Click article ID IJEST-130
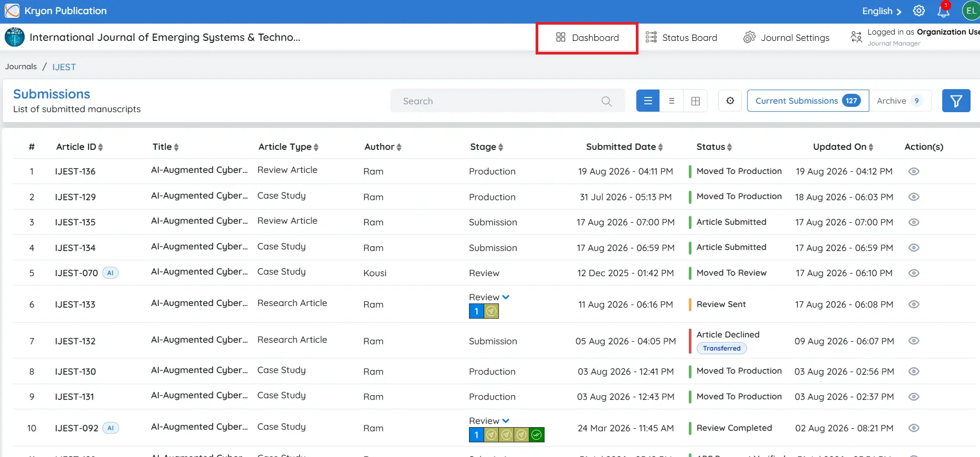 pos(75,372)
